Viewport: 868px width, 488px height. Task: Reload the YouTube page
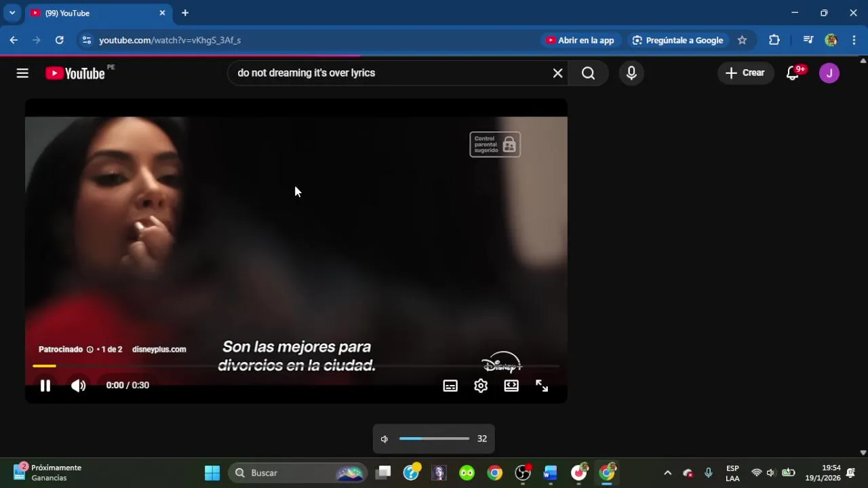pos(60,40)
